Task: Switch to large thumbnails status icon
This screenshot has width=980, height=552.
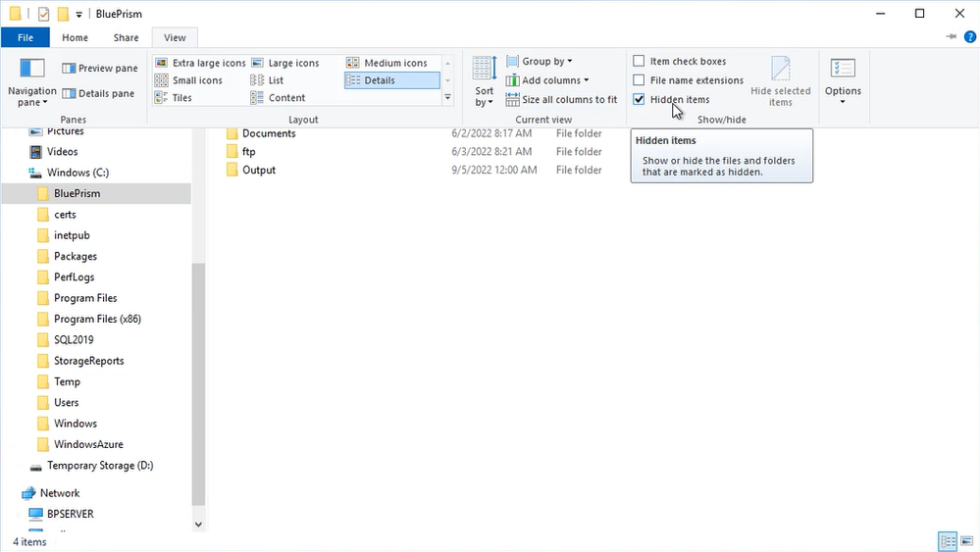Action: [x=967, y=541]
